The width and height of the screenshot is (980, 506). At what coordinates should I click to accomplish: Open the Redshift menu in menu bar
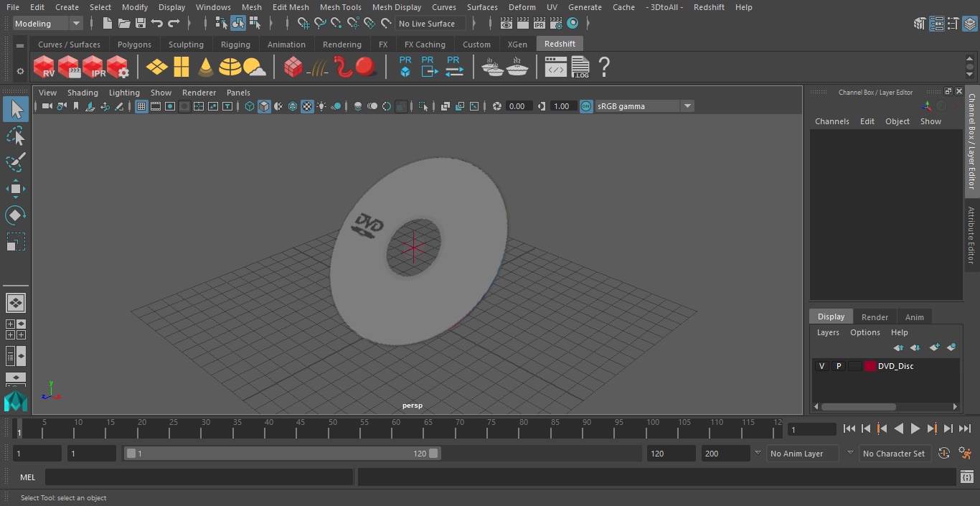coord(709,7)
